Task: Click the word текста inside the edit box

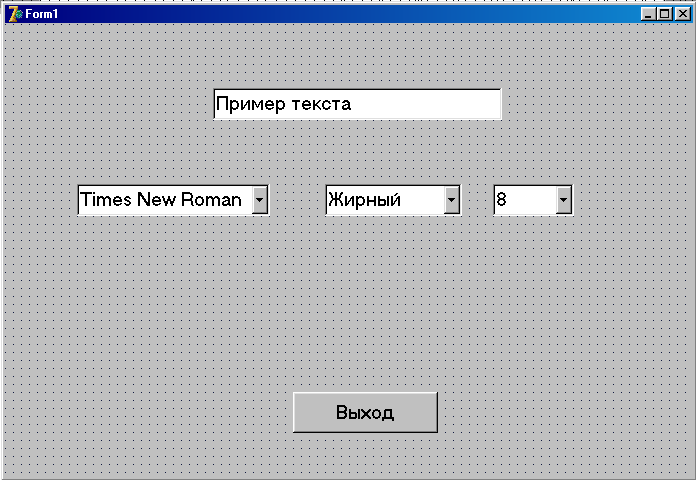Action: pos(321,105)
